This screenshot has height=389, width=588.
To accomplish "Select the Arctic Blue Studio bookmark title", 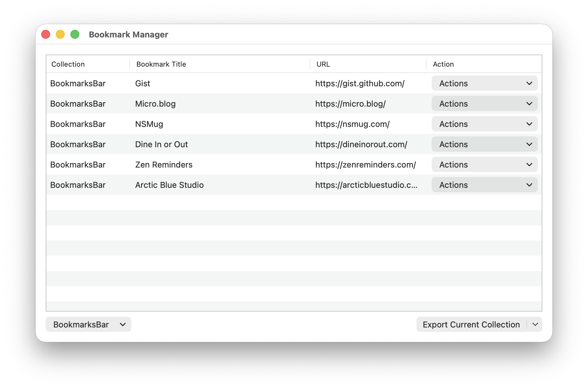I will [169, 185].
